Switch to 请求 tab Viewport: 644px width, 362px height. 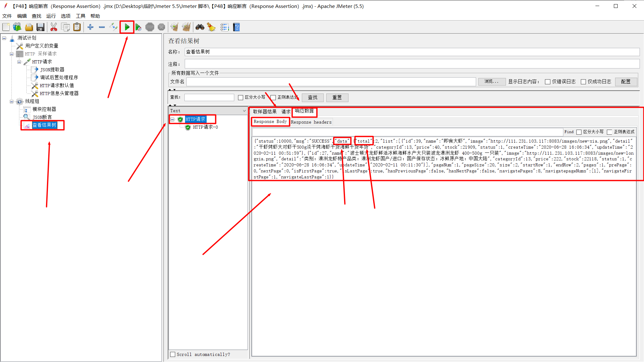click(x=286, y=112)
